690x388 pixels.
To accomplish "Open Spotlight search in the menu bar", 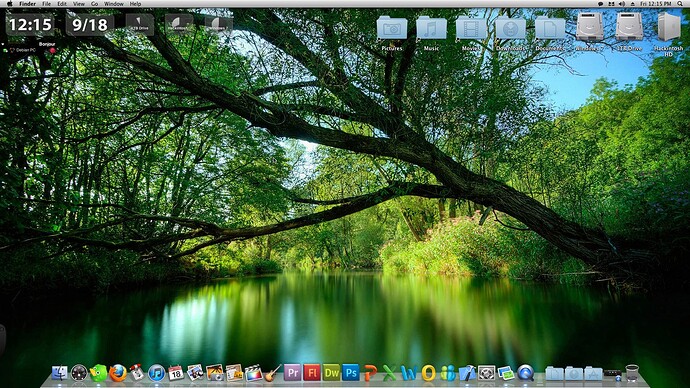I will [680, 4].
